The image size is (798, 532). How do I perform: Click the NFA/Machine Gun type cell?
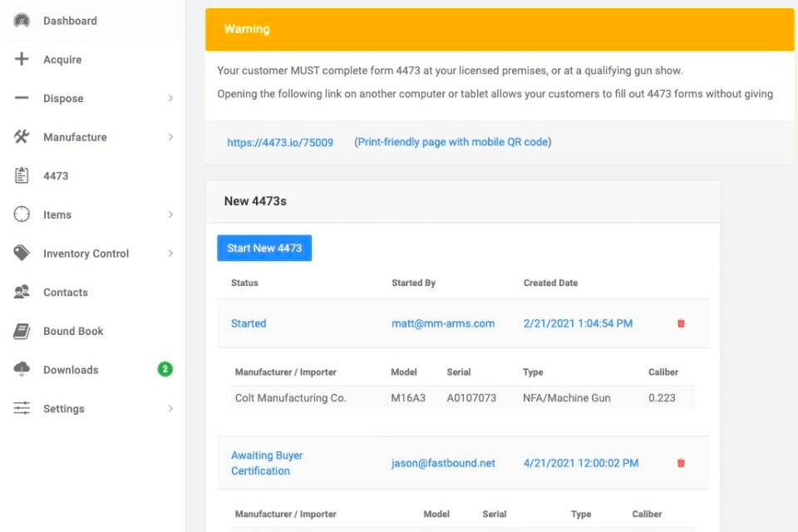[x=566, y=397]
